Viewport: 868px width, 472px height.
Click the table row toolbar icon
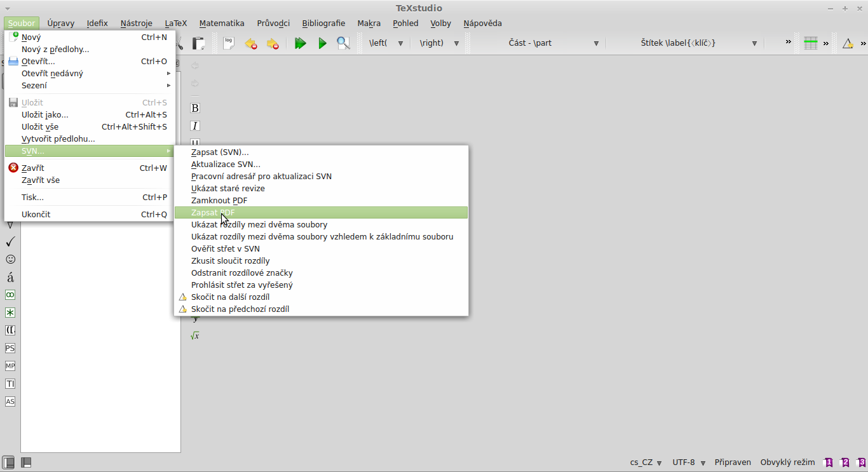[x=811, y=43]
